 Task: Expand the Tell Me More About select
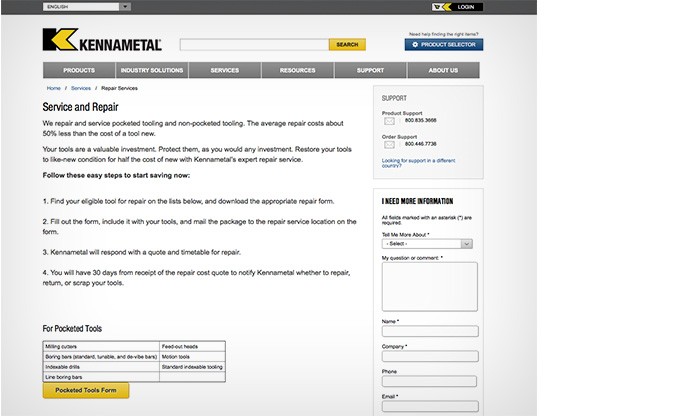(x=427, y=243)
